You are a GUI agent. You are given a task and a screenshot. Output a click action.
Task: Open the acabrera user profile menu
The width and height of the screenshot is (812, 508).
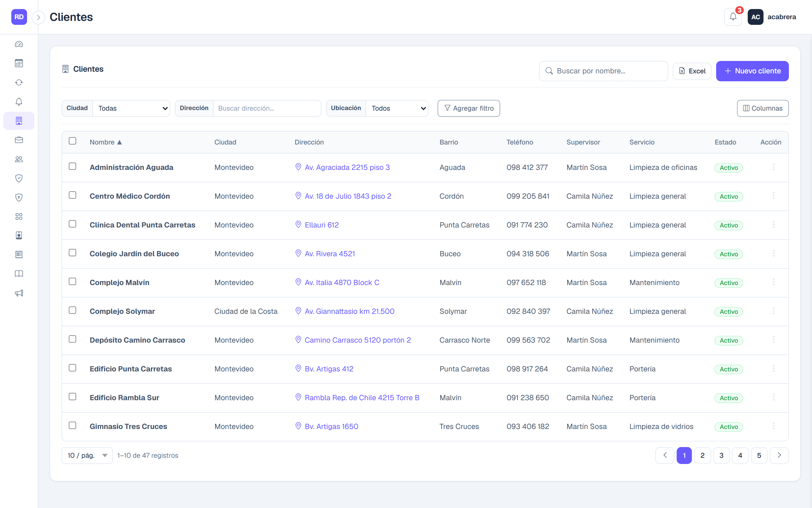tap(772, 17)
